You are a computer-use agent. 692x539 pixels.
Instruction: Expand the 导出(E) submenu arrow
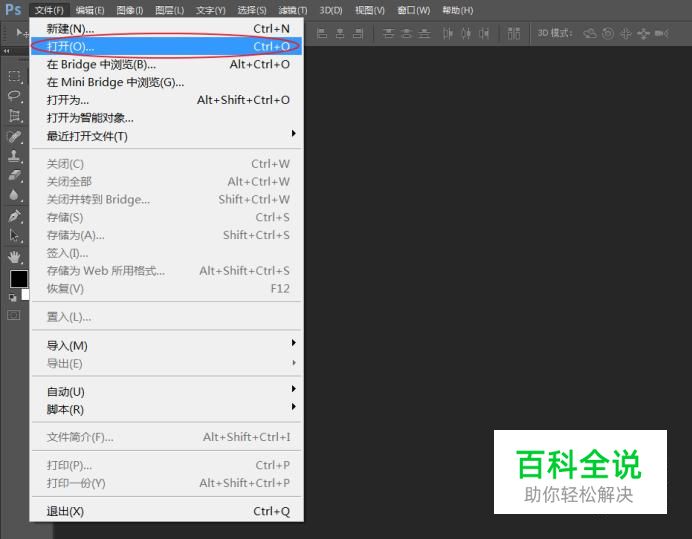[x=293, y=363]
